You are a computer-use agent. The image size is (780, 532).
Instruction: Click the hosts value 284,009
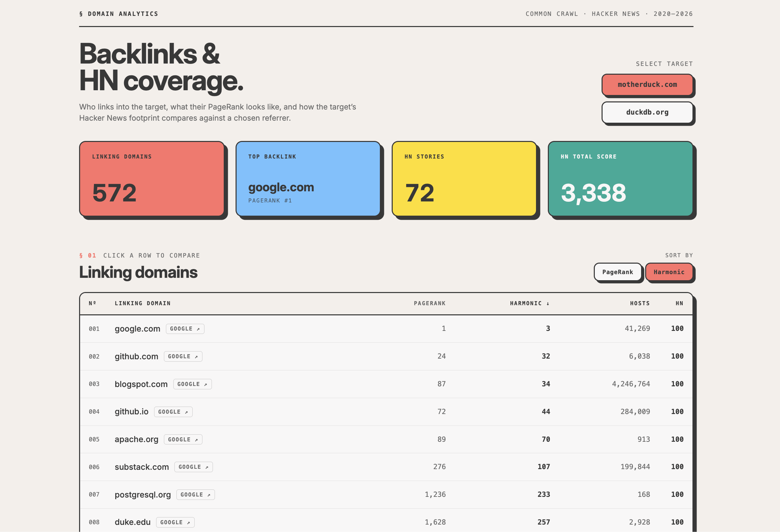click(x=635, y=412)
